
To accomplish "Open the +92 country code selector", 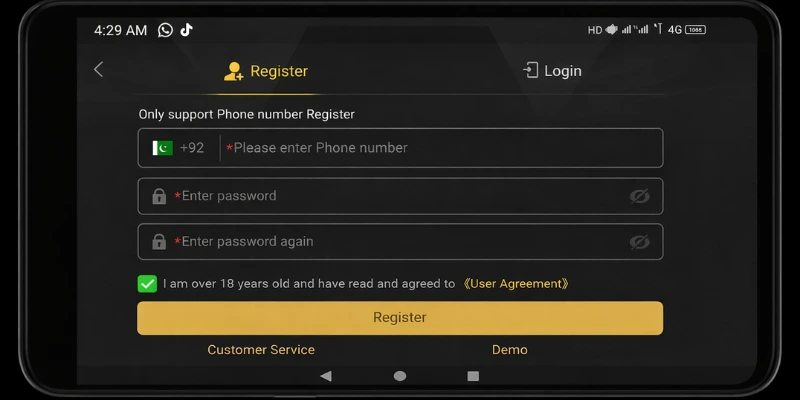I will [179, 148].
